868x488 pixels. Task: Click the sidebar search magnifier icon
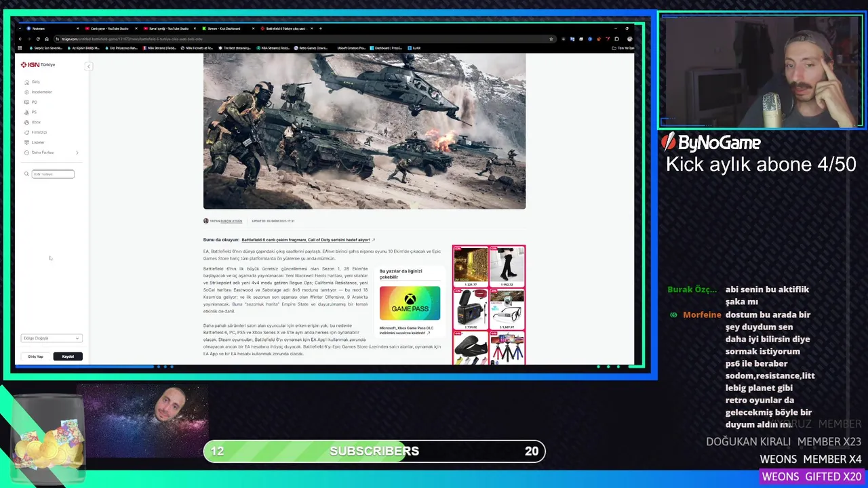click(x=27, y=174)
